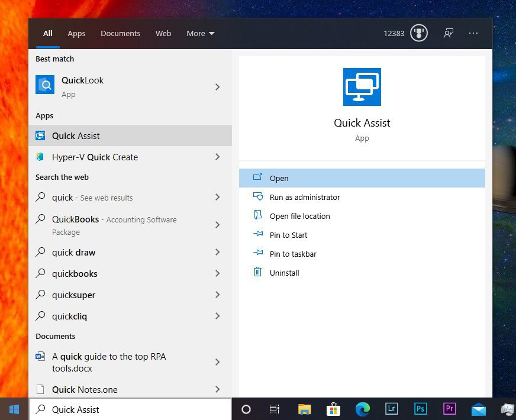Click the 'QuickLook' best match name
The image size is (516, 420).
[83, 80]
